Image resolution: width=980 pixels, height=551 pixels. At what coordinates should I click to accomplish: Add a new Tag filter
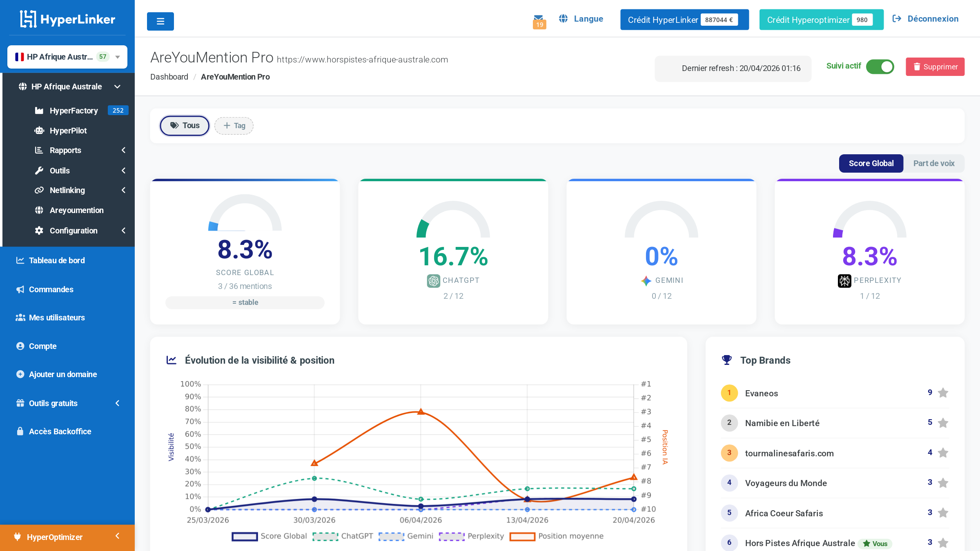tap(234, 126)
